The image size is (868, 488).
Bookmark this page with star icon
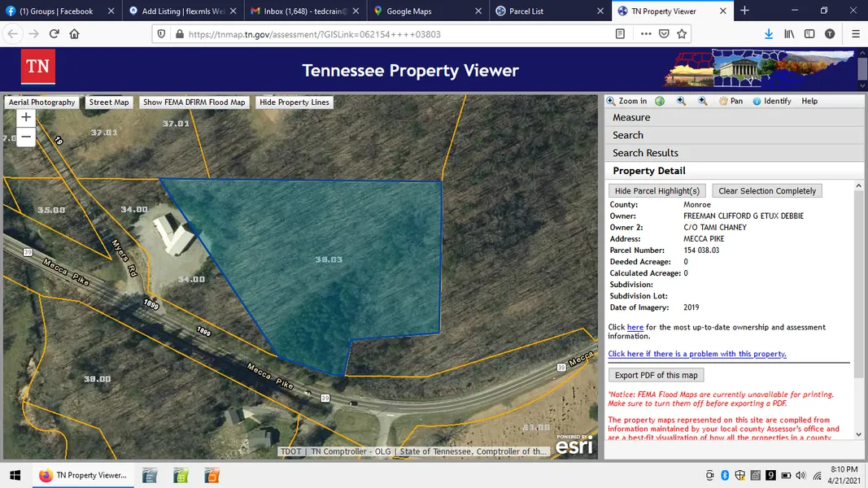click(x=682, y=34)
